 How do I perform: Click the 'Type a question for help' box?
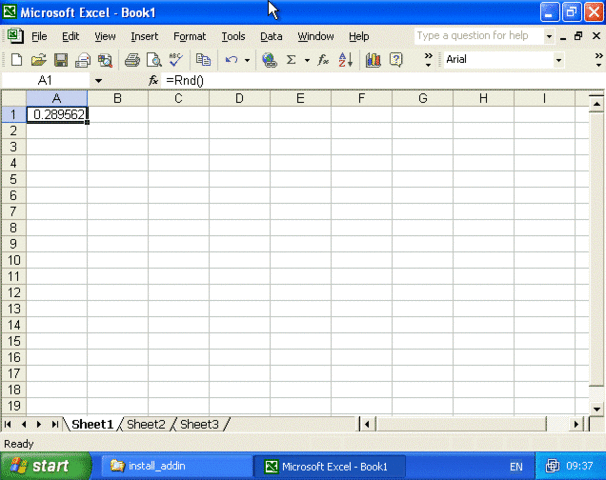478,36
